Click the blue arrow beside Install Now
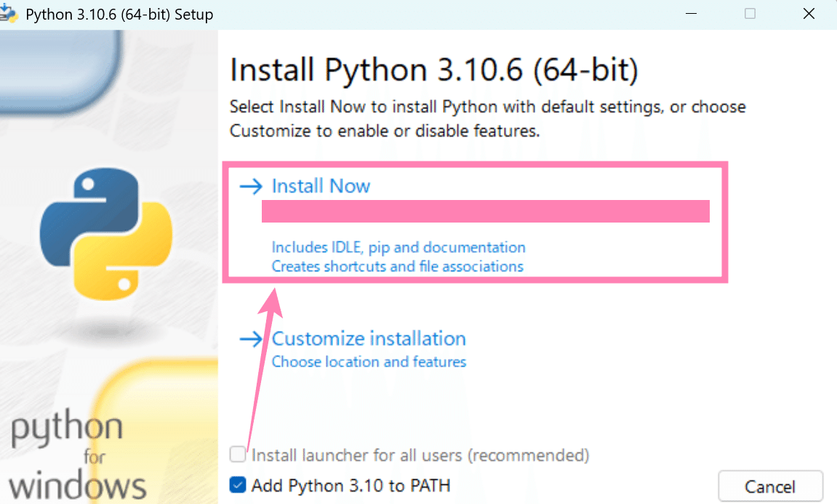 (x=250, y=186)
